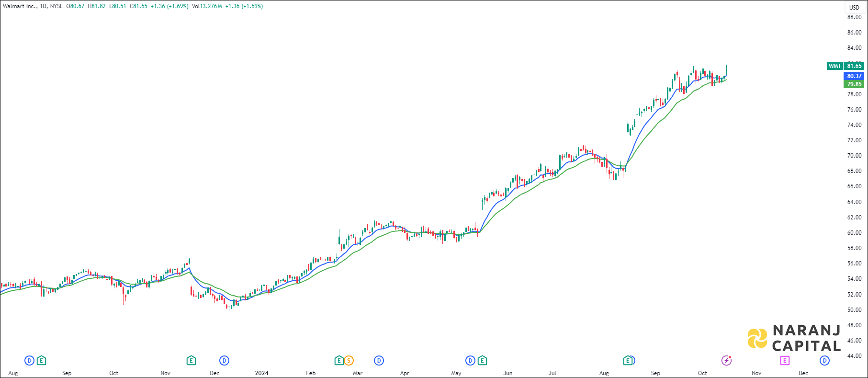Click the WMT symbol price label
The height and width of the screenshot is (378, 868).
coord(835,66)
